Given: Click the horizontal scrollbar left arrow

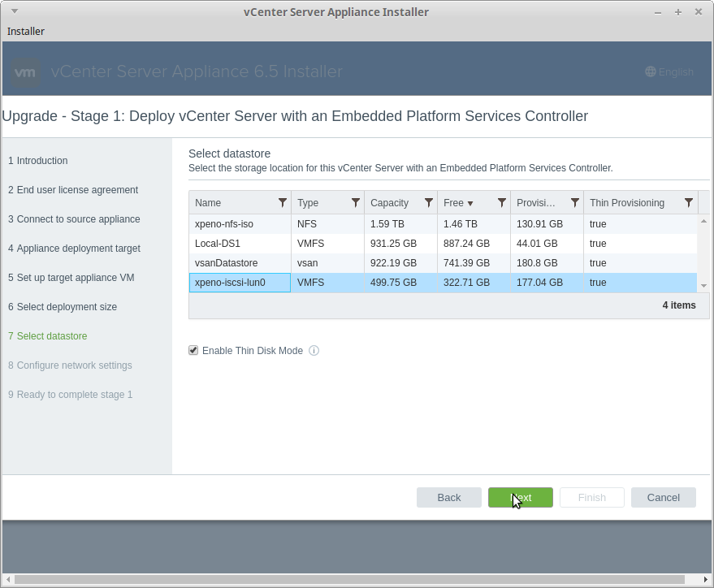Looking at the screenshot, I should pos(8,579).
